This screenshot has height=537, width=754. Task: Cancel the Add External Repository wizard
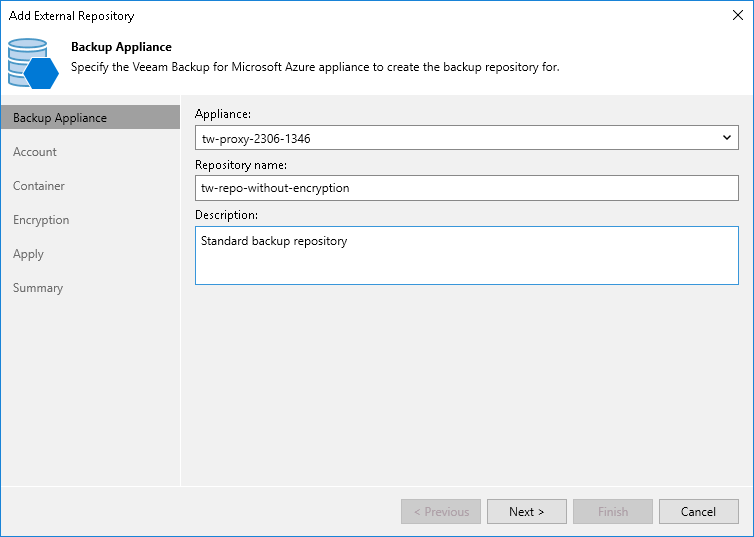click(x=698, y=512)
